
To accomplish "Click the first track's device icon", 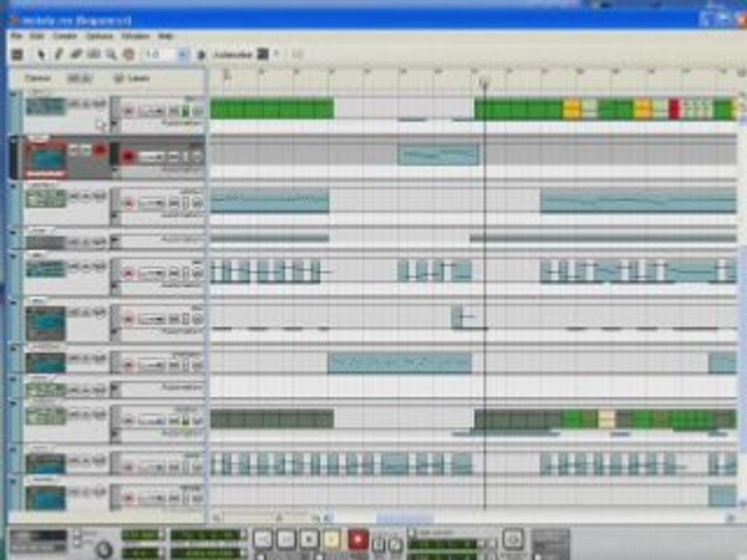I will (x=46, y=107).
